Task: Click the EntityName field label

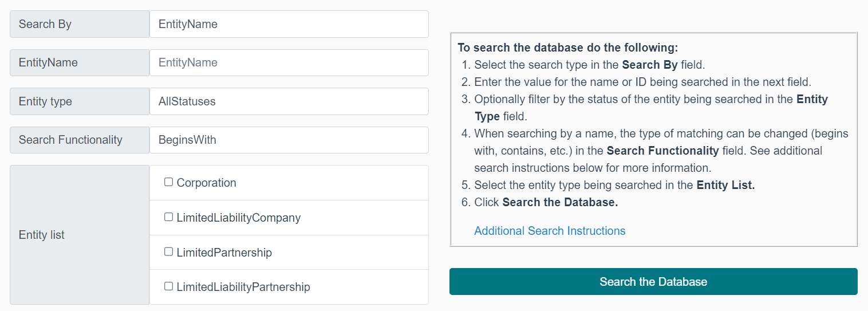Action: [x=48, y=62]
